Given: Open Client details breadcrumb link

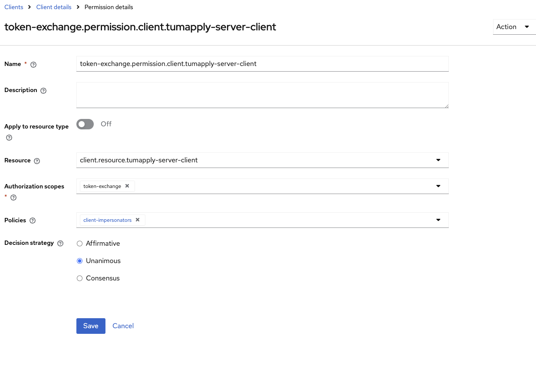Looking at the screenshot, I should click(x=54, y=7).
